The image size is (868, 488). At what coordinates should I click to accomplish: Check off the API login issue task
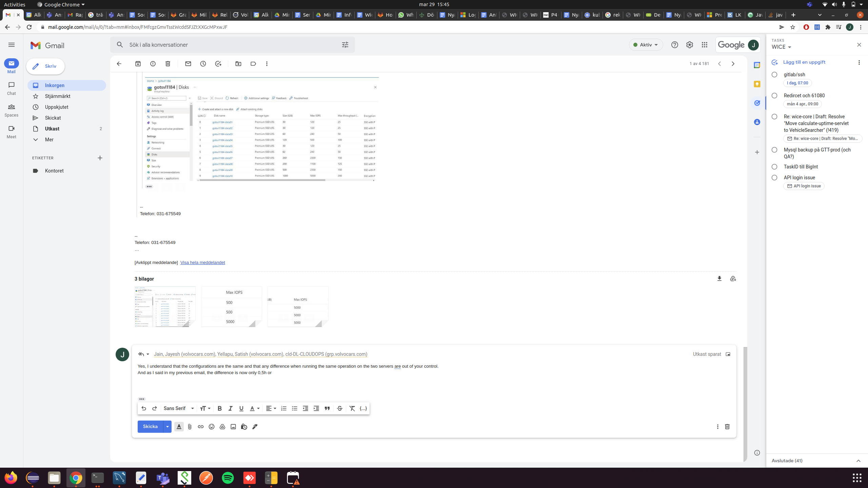coord(774,178)
